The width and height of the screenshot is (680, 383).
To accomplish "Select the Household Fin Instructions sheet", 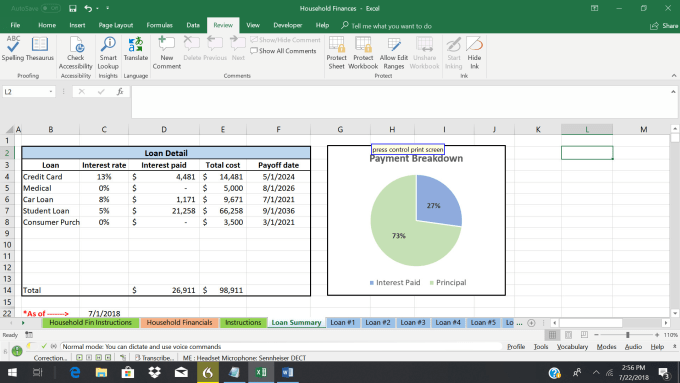I will (x=90, y=322).
